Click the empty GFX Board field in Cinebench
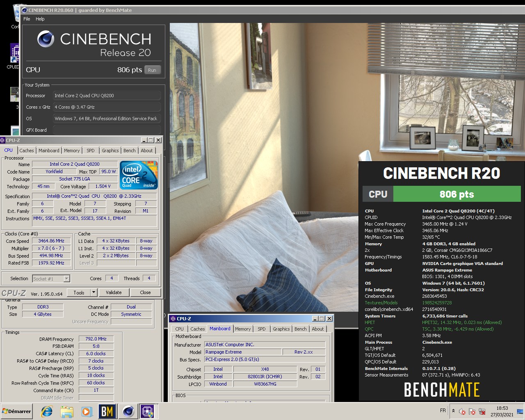The image size is (525, 420). (x=106, y=130)
